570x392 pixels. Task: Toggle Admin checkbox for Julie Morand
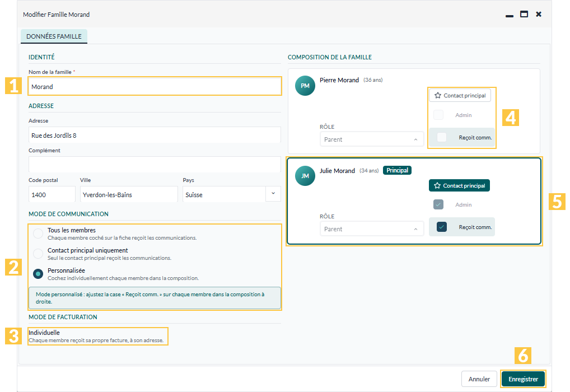(438, 204)
